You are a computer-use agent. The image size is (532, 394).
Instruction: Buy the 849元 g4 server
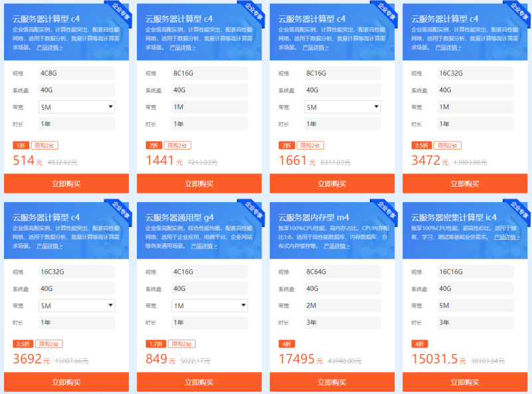click(x=199, y=382)
